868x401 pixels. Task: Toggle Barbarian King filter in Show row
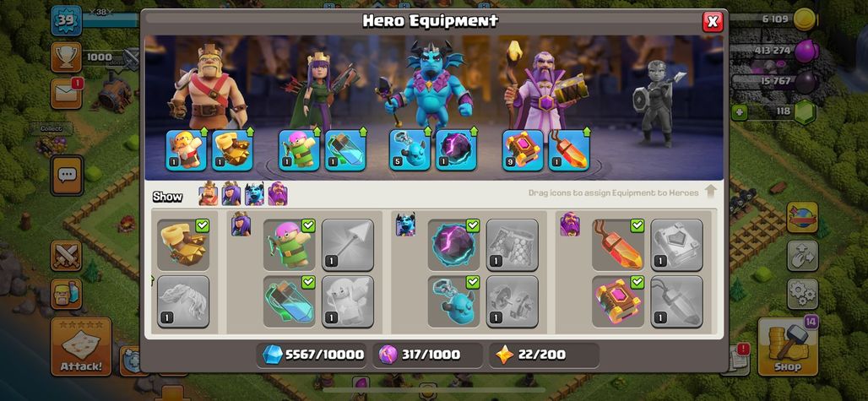pos(209,194)
